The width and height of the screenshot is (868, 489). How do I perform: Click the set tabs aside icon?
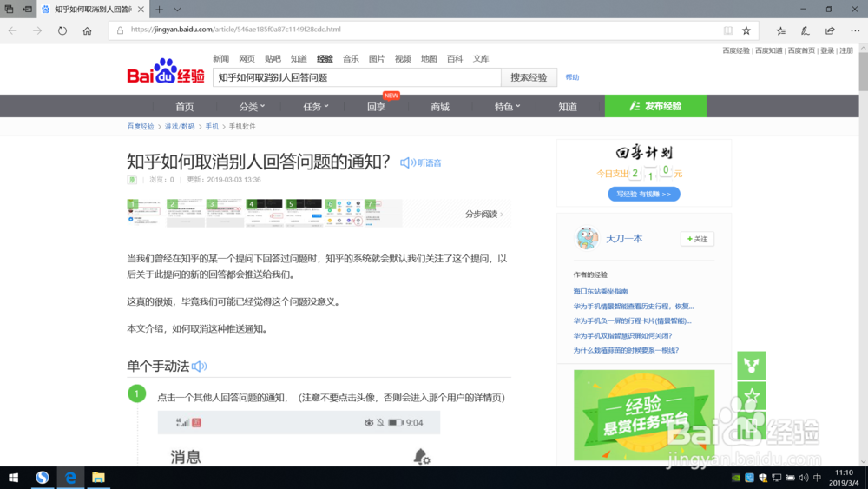(x=27, y=10)
